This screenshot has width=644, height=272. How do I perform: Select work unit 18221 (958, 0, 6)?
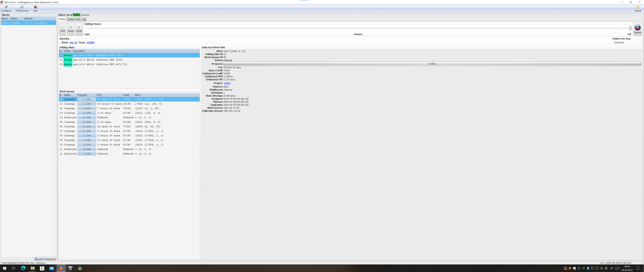tap(129, 122)
